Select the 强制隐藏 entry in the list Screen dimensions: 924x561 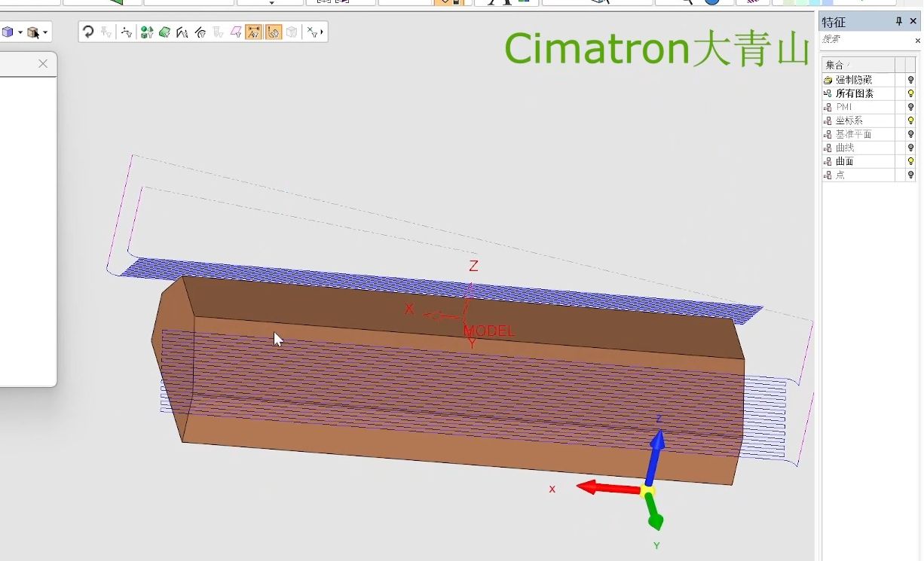(853, 80)
